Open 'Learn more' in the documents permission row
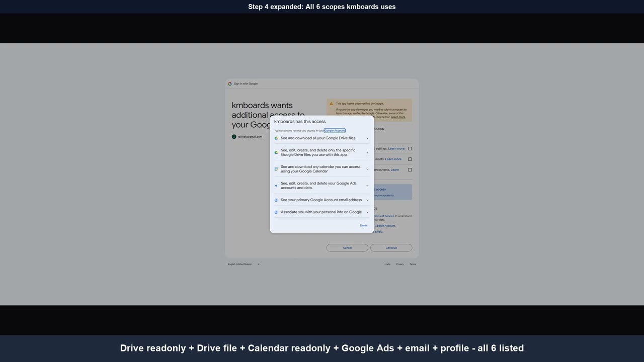 coord(393,159)
